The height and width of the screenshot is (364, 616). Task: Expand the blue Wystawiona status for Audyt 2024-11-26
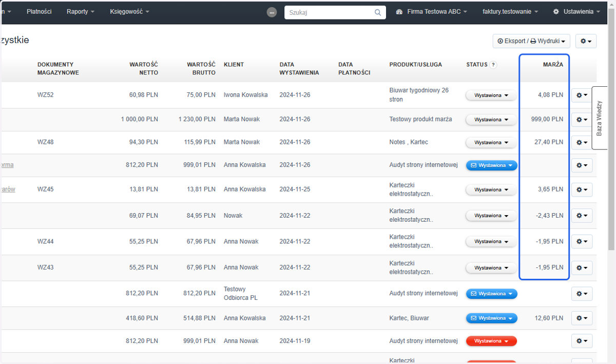(x=491, y=165)
